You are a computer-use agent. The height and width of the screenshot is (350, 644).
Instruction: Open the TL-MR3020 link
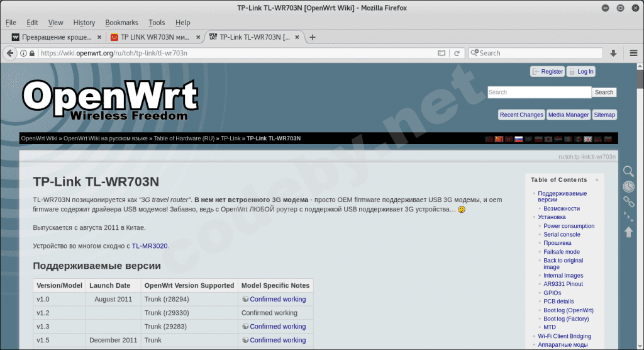[x=150, y=246]
